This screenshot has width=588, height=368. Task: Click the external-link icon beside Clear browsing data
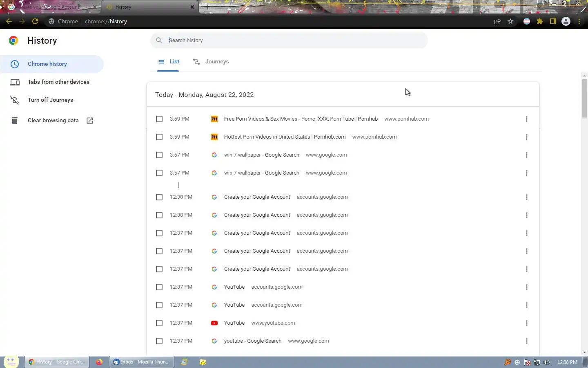tap(90, 121)
